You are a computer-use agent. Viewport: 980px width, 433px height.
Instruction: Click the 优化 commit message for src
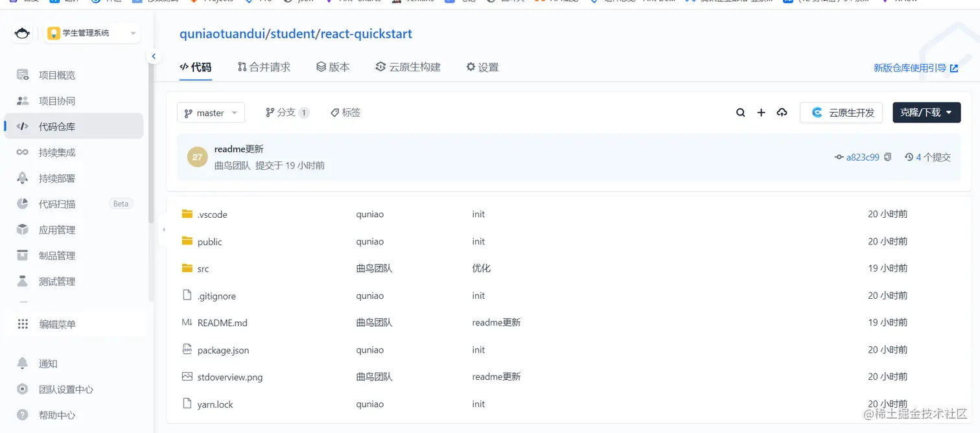tap(482, 268)
